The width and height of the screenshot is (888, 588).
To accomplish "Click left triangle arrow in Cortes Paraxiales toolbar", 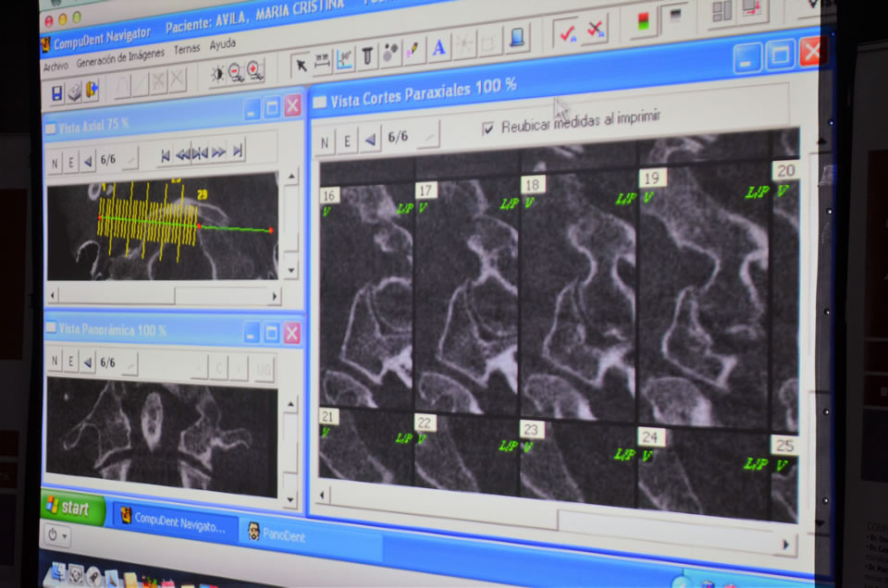I will 370,140.
